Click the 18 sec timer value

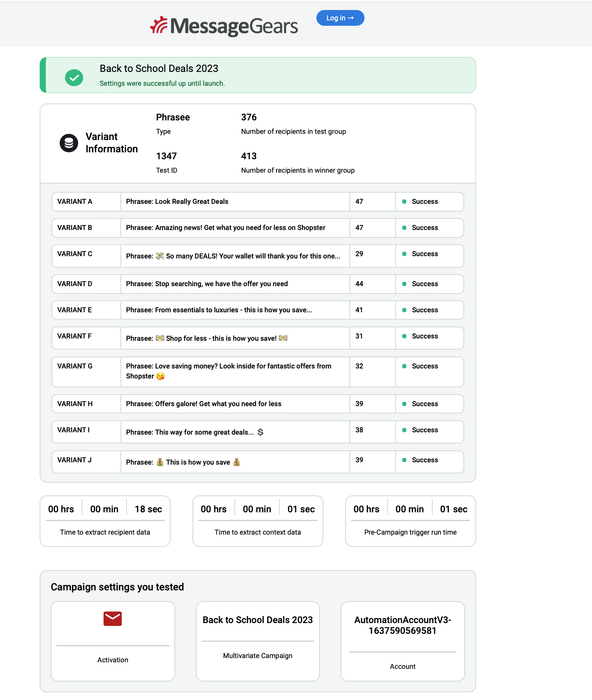tap(148, 509)
